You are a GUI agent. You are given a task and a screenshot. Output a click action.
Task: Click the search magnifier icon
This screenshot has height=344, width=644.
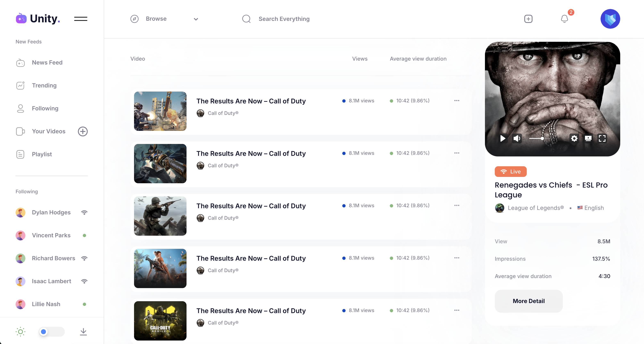[246, 19]
